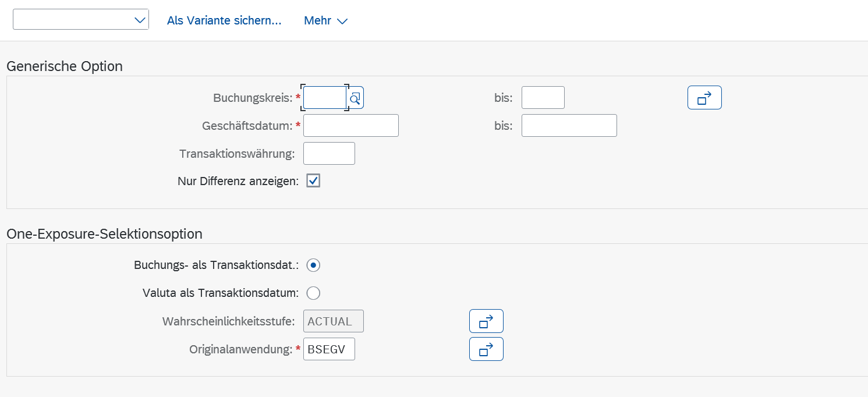The width and height of the screenshot is (868, 397).
Task: Click the Geschäftsdatum bis date field
Action: tap(569, 126)
